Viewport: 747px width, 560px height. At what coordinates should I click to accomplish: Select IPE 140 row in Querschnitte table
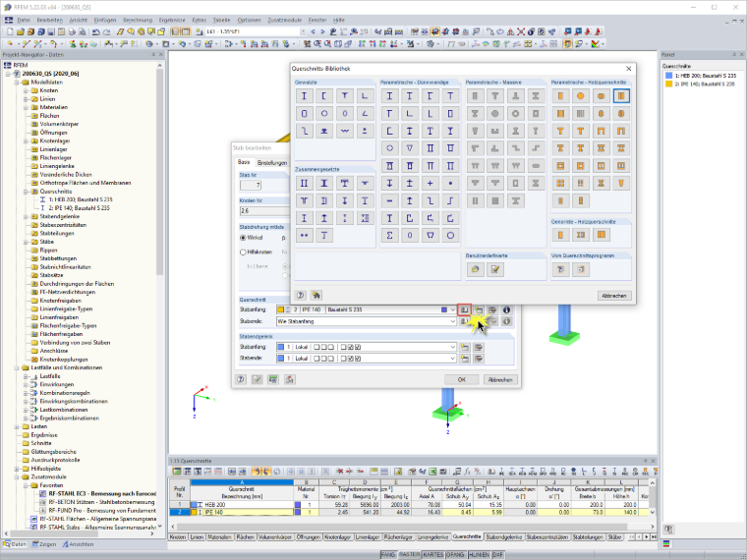[410, 513]
